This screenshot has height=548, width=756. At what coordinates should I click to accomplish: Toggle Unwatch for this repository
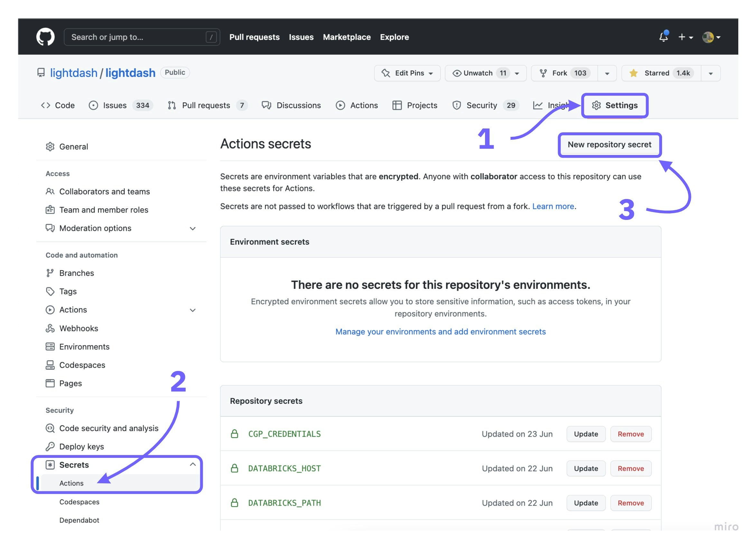tap(477, 73)
